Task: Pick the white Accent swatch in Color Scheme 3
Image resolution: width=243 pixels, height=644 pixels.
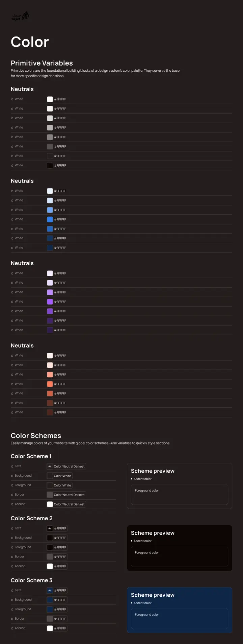Action: tap(50, 628)
